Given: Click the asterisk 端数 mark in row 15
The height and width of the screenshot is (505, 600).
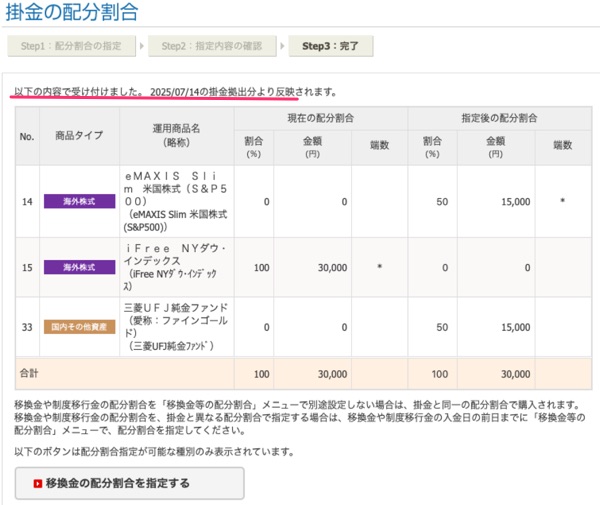Looking at the screenshot, I should [380, 267].
